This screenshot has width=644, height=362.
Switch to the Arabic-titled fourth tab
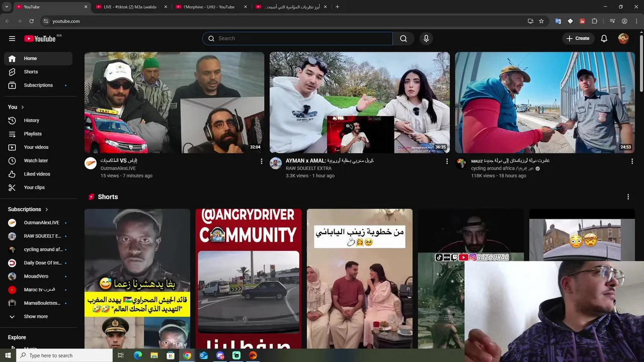[x=291, y=7]
